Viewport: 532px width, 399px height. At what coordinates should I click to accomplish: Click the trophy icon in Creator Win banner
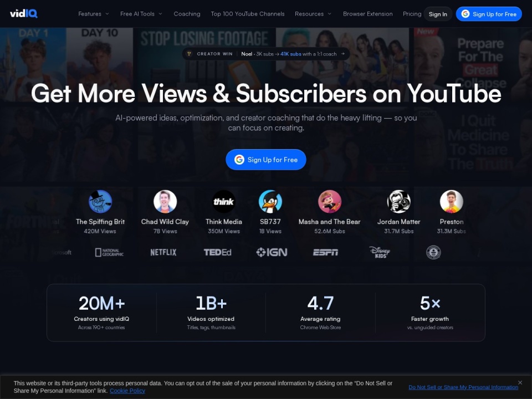point(190,54)
